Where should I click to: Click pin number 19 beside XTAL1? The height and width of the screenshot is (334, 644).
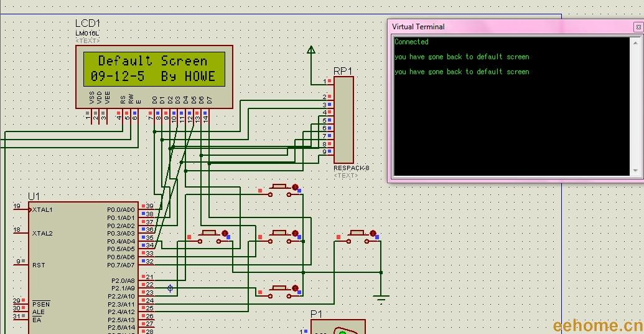pyautogui.click(x=17, y=206)
